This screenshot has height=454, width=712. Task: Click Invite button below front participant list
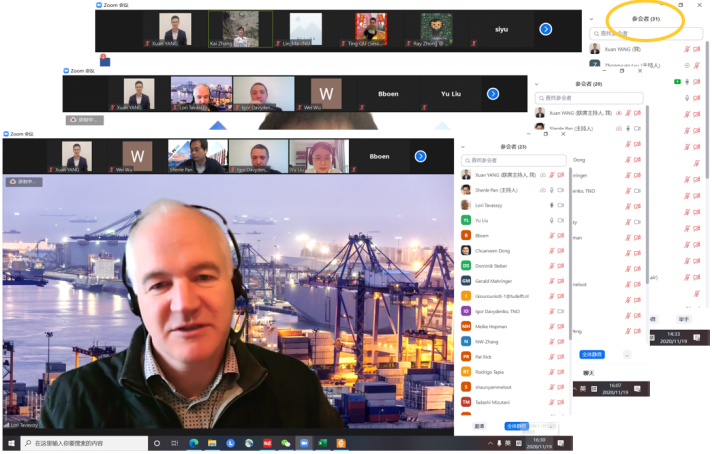point(479,426)
